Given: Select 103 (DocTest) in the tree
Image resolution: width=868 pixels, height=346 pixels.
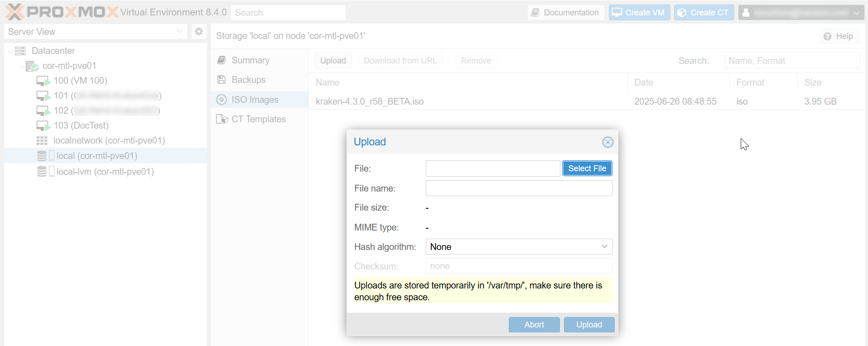Looking at the screenshot, I should (x=81, y=125).
